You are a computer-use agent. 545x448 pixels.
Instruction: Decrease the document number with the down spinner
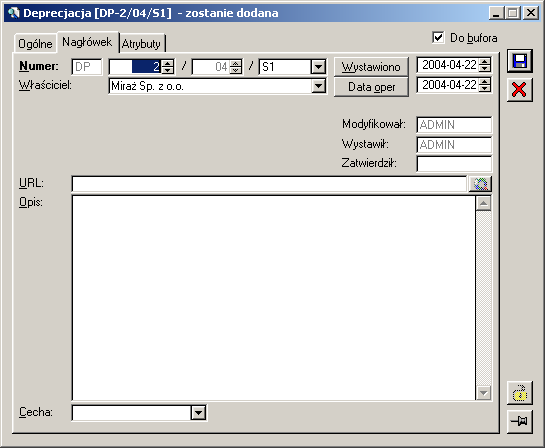click(168, 70)
